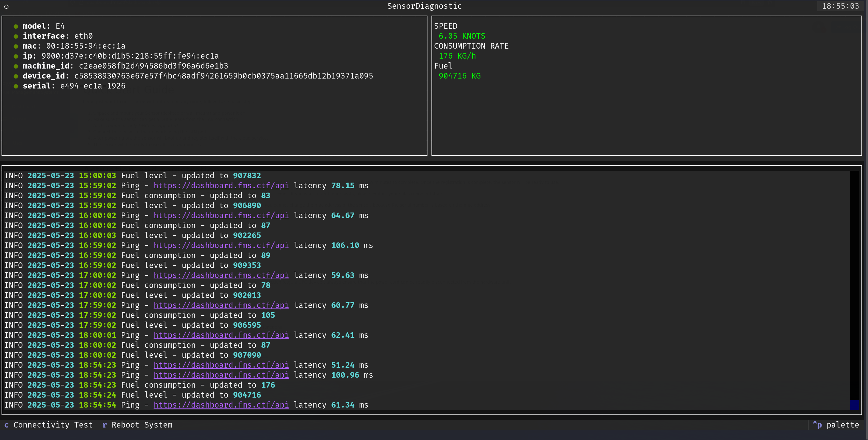Click fuel consumption value 78
This screenshot has height=440, width=868.
point(265,285)
